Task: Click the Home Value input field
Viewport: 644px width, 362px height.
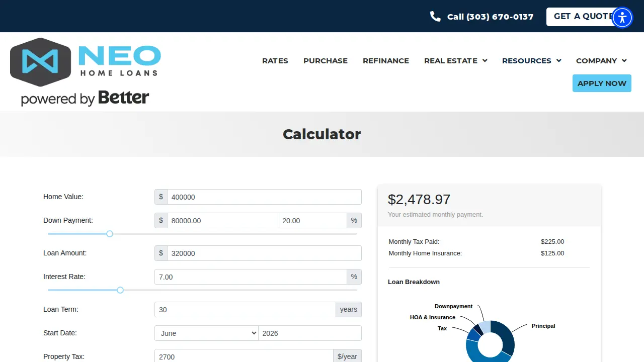Action: [x=264, y=197]
